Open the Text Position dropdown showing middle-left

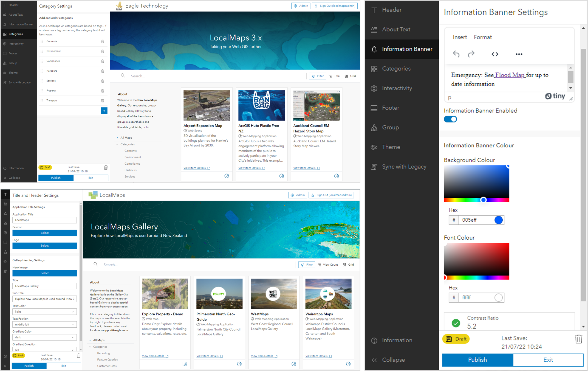click(44, 325)
